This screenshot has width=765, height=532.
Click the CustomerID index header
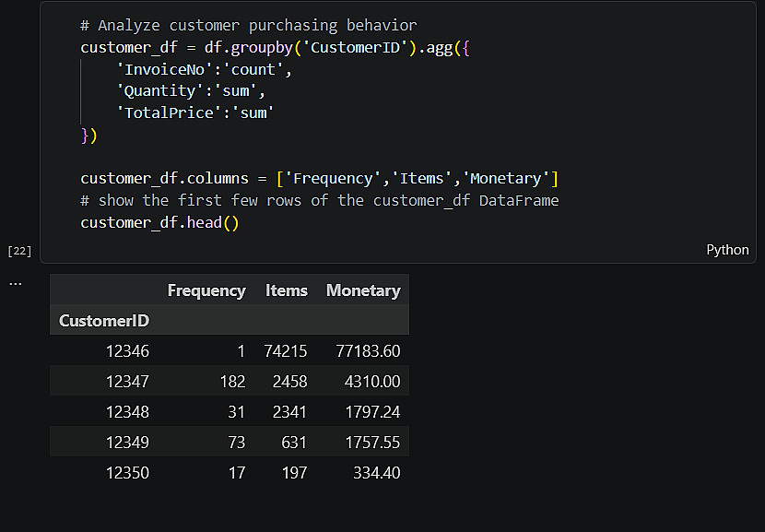click(x=104, y=320)
